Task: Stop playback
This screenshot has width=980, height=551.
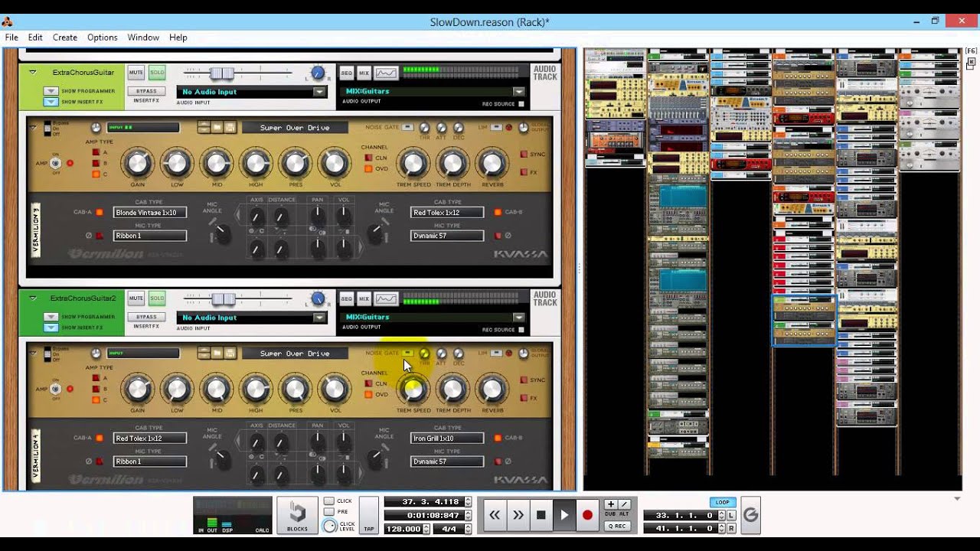Action: [x=541, y=515]
